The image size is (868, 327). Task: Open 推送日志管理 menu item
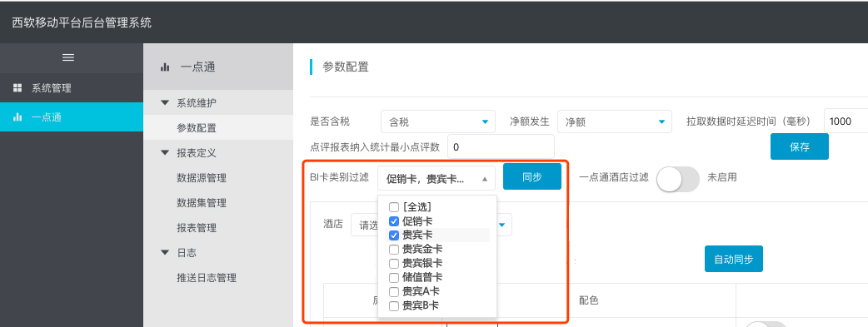[x=207, y=278]
